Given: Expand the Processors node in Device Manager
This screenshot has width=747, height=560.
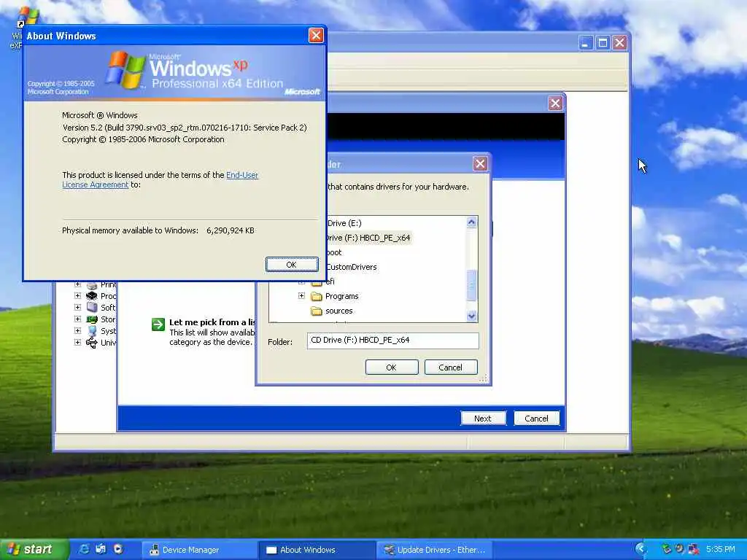Looking at the screenshot, I should (x=77, y=296).
